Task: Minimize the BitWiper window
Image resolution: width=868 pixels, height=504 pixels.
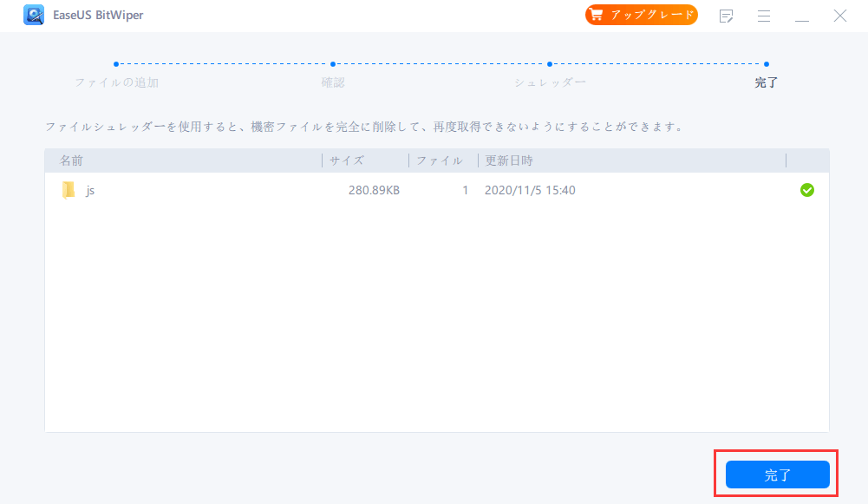Action: point(802,16)
